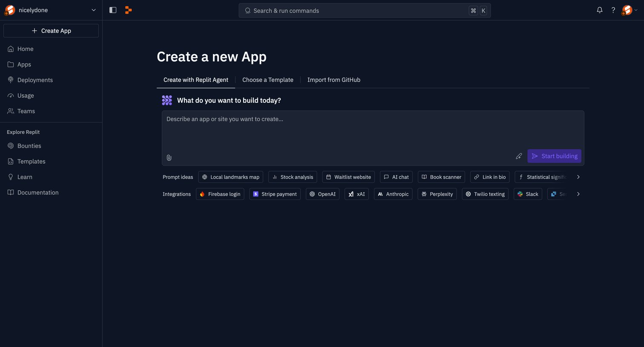Select Statistical significance prompt idea
Viewport: 644px width, 347px height.
pos(542,177)
